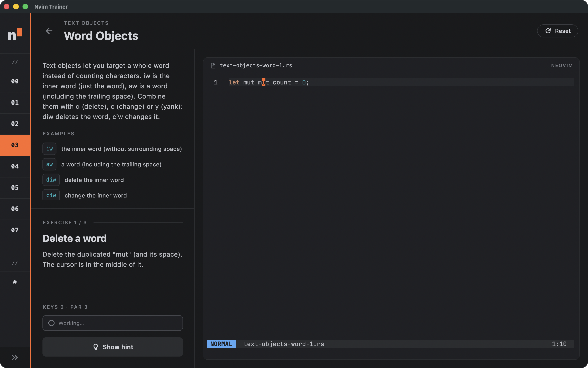This screenshot has height=368, width=588.
Task: Click the lightbulb icon on Show hint
Action: point(96,347)
